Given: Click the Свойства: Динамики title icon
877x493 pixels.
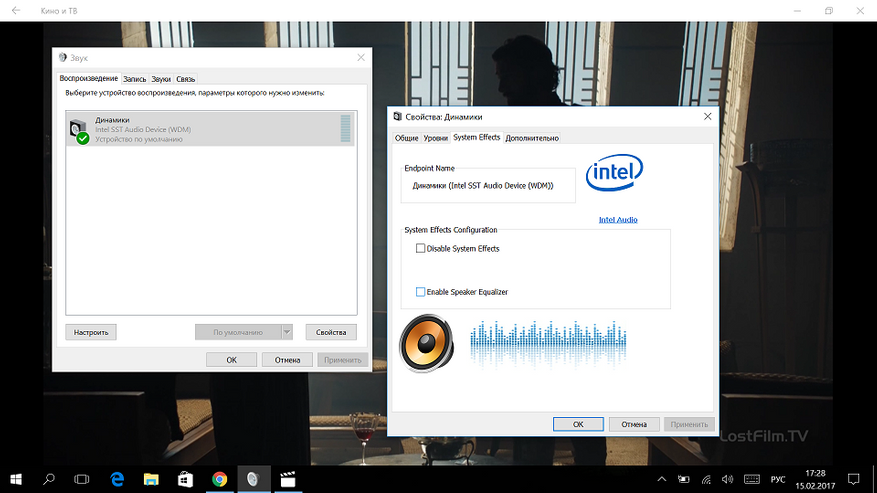Looking at the screenshot, I should [398, 116].
